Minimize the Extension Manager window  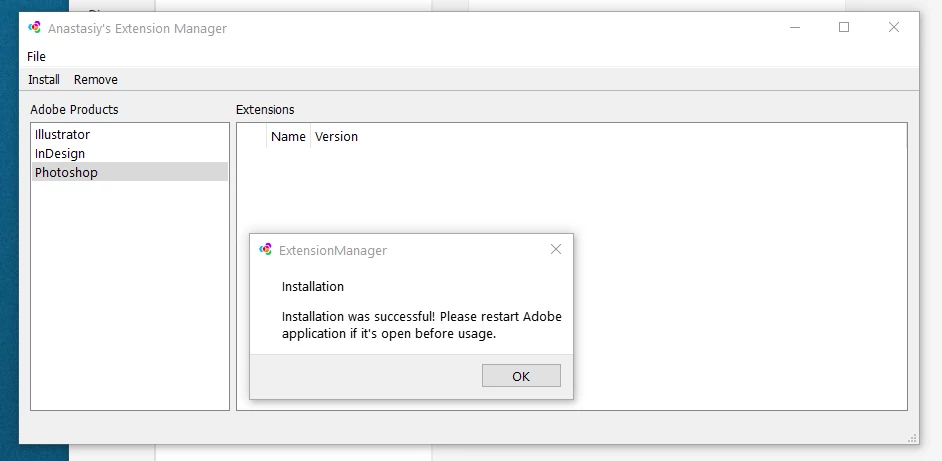click(795, 28)
